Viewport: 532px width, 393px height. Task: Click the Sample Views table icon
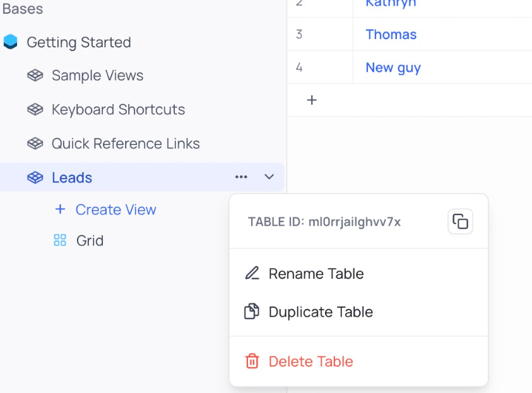coord(35,75)
